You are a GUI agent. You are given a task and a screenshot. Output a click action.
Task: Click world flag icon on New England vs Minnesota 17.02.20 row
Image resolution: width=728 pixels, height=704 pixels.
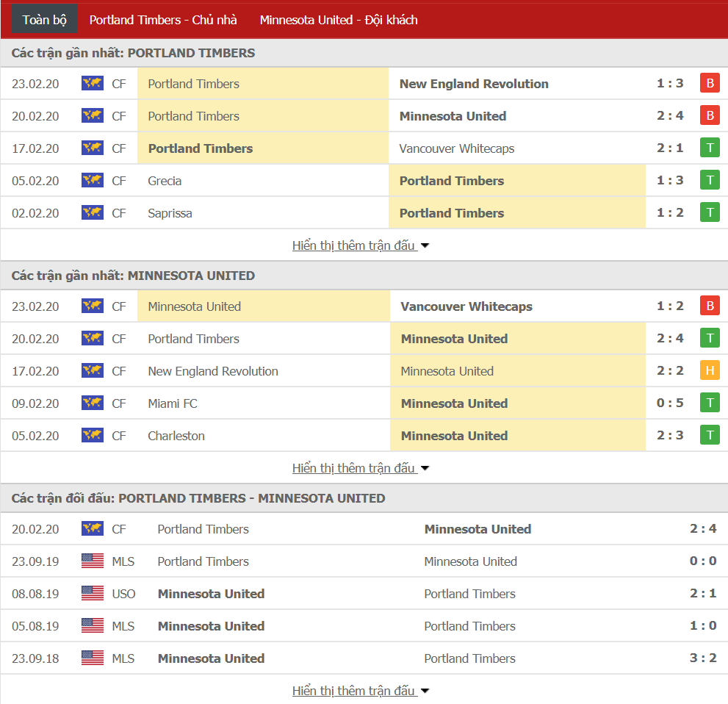pos(93,370)
